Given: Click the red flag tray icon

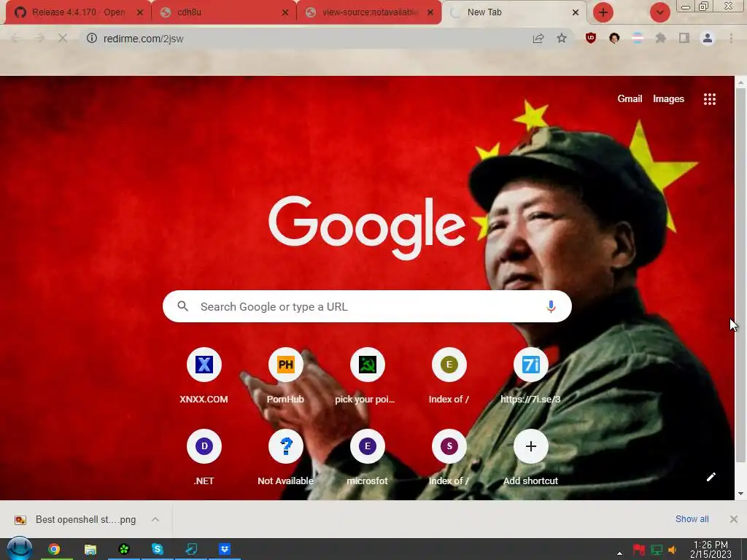Looking at the screenshot, I should [x=639, y=550].
